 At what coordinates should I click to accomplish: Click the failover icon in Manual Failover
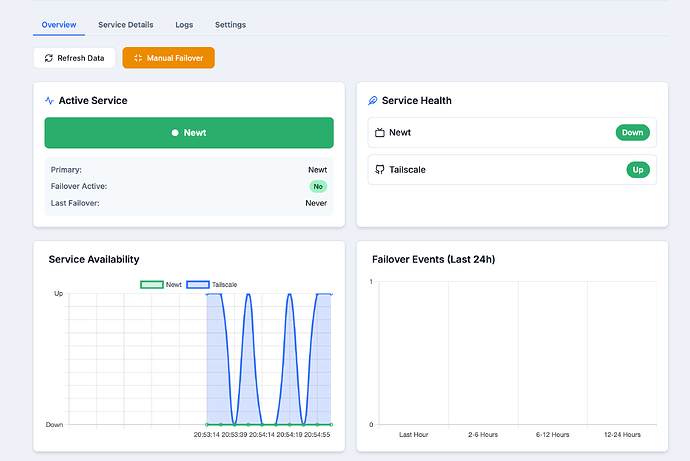coord(138,58)
